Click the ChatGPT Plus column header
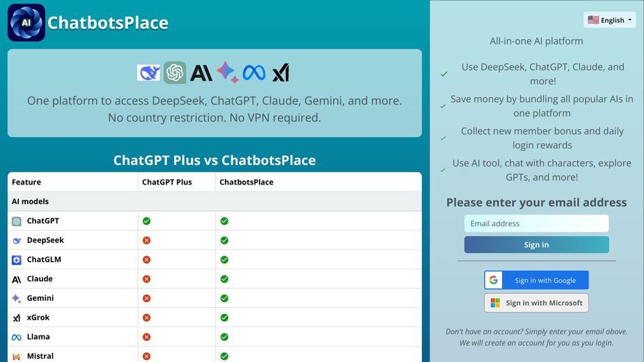 pos(167,182)
